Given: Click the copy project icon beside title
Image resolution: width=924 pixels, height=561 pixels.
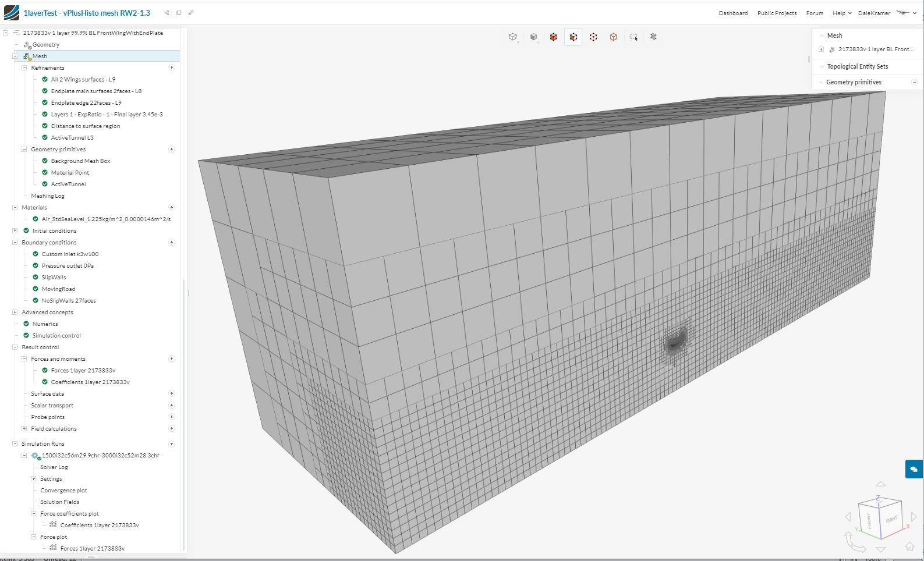Looking at the screenshot, I should [179, 13].
